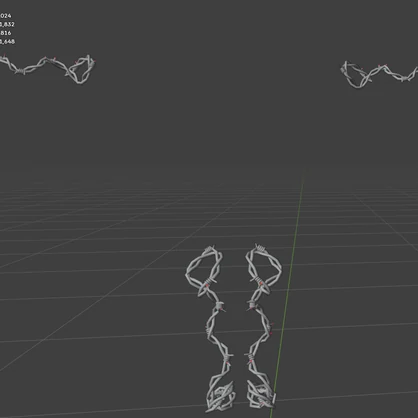Click barb knot at middle of left vertical wire
Viewport: 418px width, 418px height.
coord(219,306)
